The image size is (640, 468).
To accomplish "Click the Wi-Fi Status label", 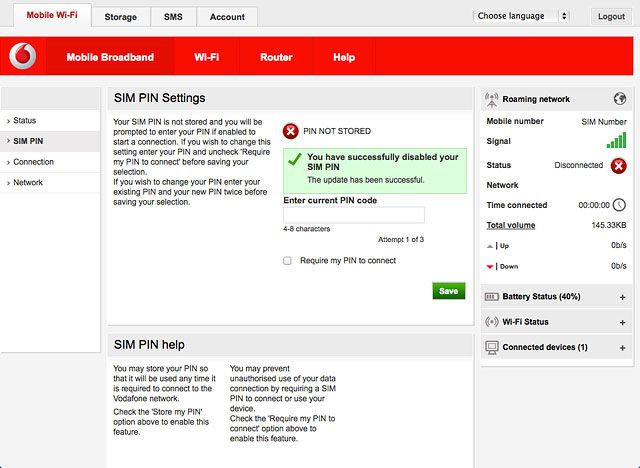I will coord(525,322).
